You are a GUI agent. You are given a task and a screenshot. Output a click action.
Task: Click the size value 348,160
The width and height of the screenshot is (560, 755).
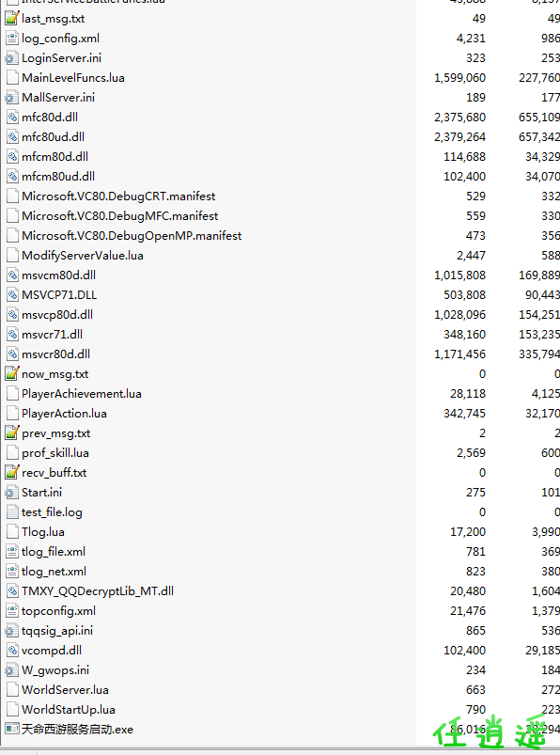465,334
